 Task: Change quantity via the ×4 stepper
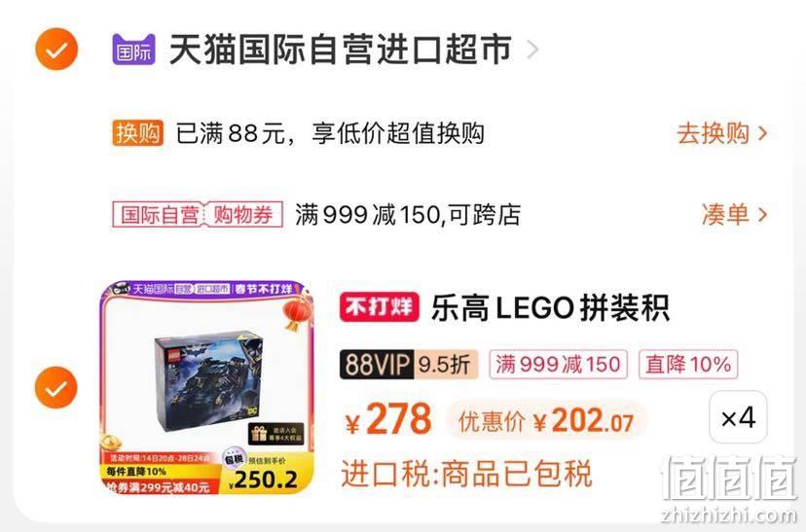pyautogui.click(x=738, y=417)
